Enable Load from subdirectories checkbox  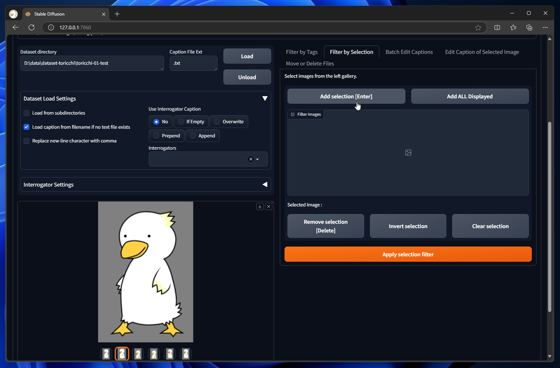[x=26, y=113]
